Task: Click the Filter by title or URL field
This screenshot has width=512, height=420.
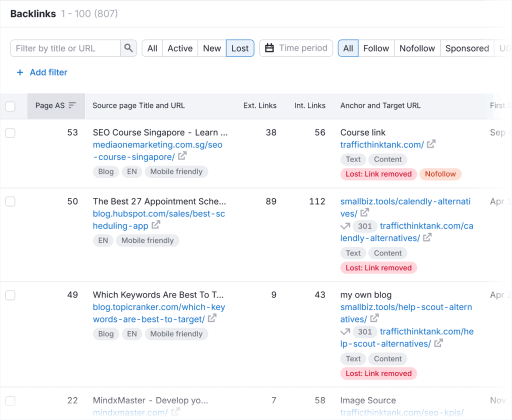Action: click(x=66, y=48)
